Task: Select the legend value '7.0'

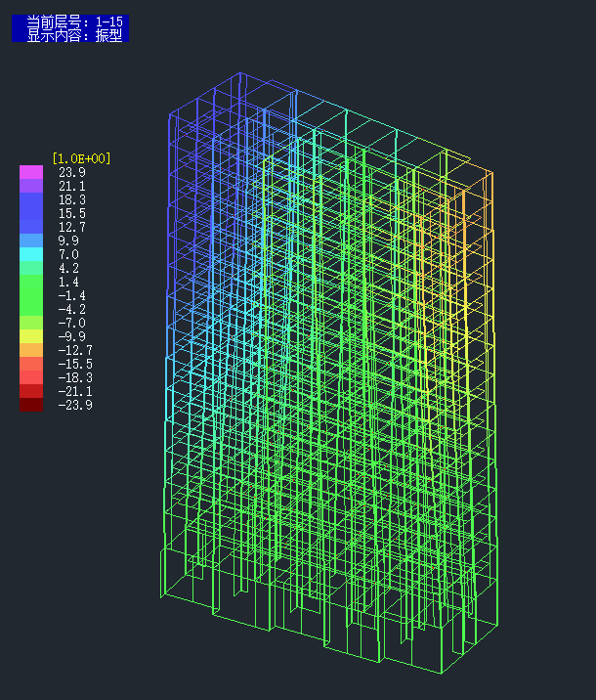Action: click(68, 254)
